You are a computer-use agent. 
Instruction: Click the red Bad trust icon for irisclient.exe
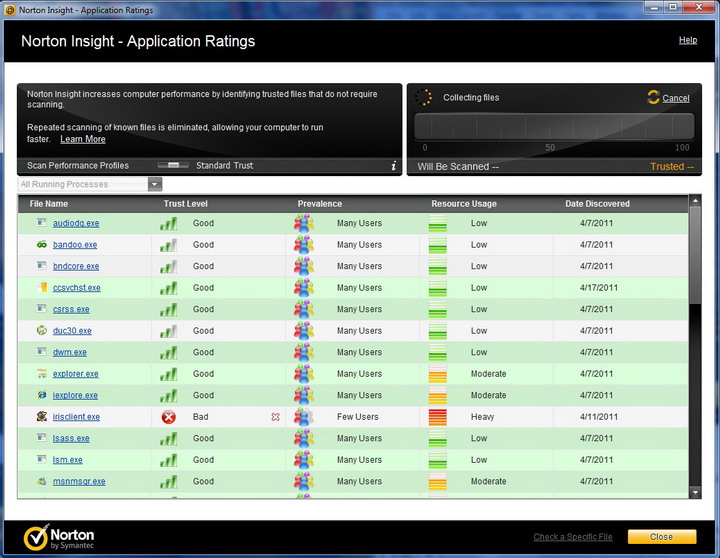[x=169, y=417]
